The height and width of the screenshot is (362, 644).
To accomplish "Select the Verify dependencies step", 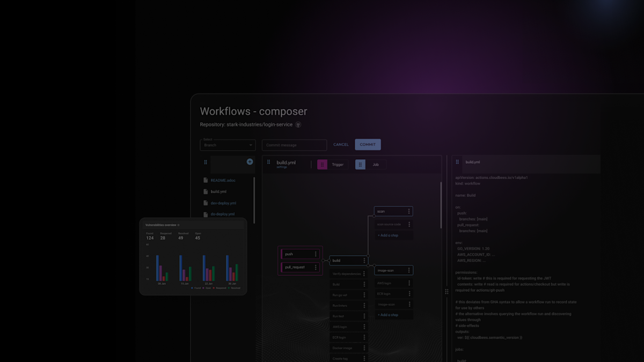I will (x=348, y=274).
